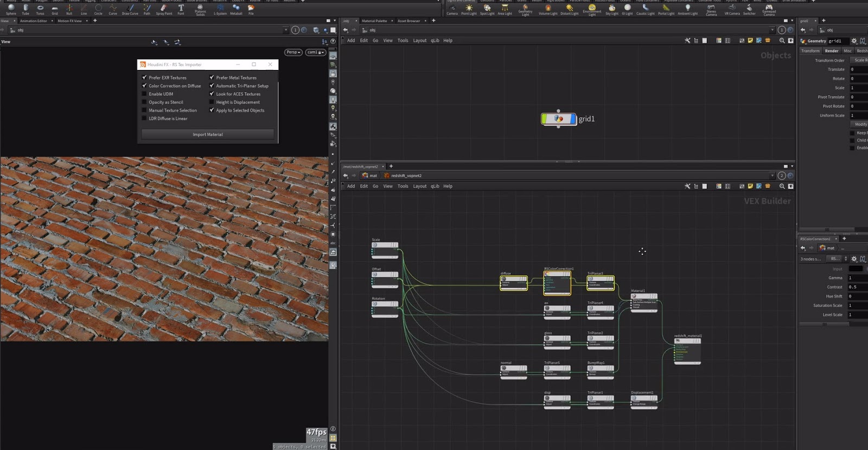This screenshot has height=450, width=868.
Task: Click the black Input color swatch
Action: (856, 269)
